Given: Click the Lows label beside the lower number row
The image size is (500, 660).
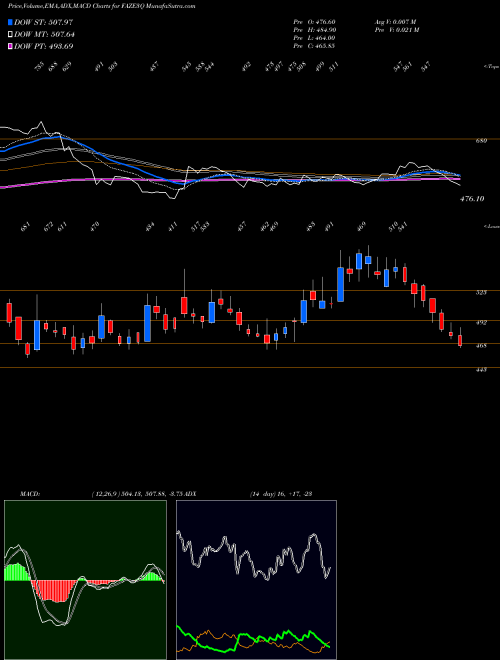Looking at the screenshot, I should coord(491,226).
